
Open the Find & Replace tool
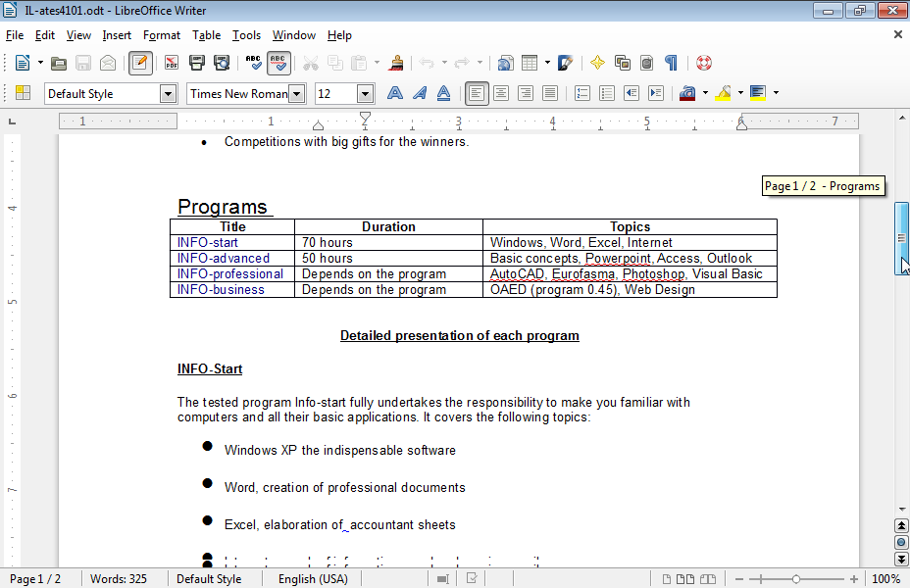pyautogui.click(x=44, y=35)
